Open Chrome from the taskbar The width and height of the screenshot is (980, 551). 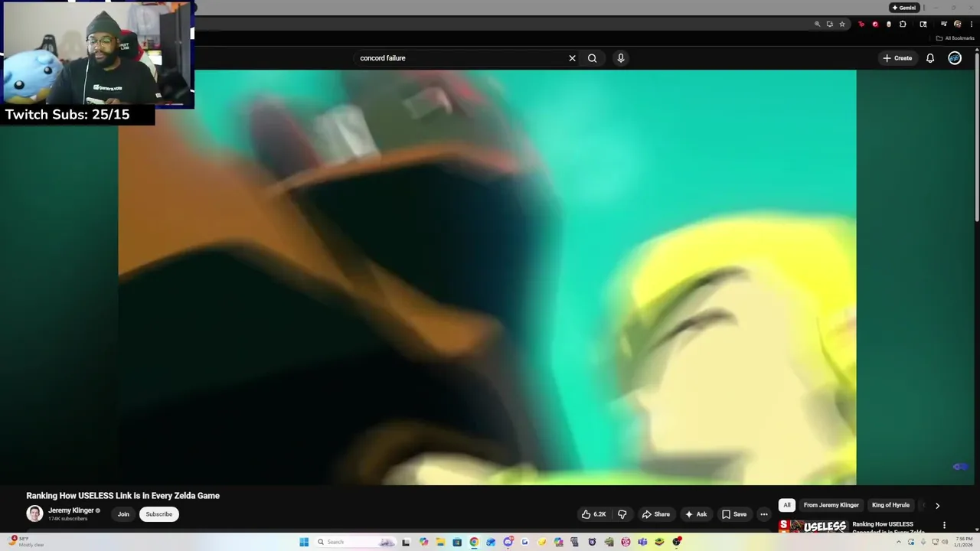474,542
